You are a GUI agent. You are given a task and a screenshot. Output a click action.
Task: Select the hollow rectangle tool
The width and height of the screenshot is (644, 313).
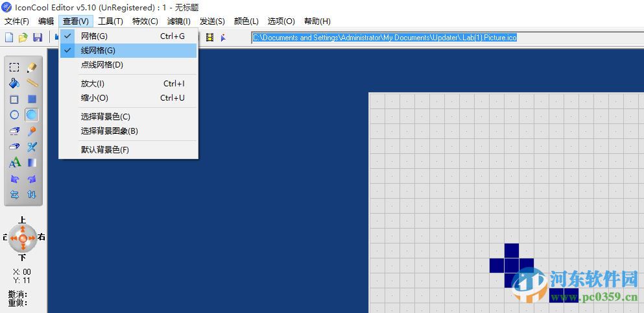(14, 99)
